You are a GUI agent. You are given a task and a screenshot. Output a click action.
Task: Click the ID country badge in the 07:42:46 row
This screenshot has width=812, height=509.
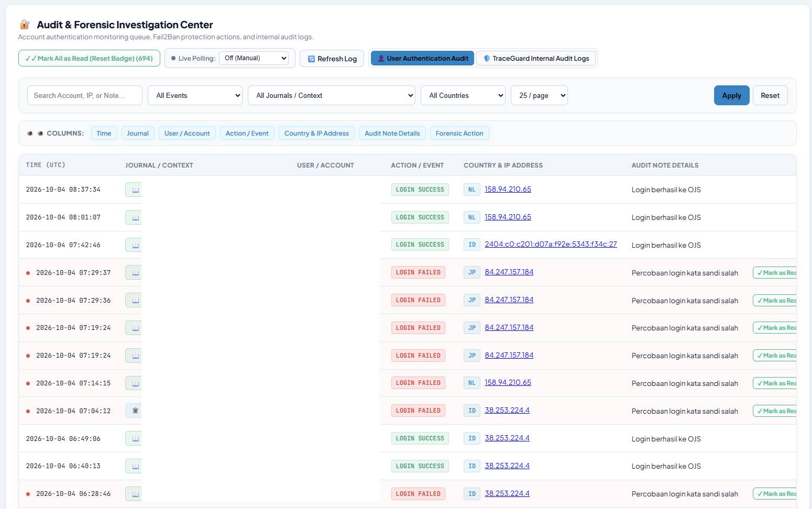tap(472, 245)
